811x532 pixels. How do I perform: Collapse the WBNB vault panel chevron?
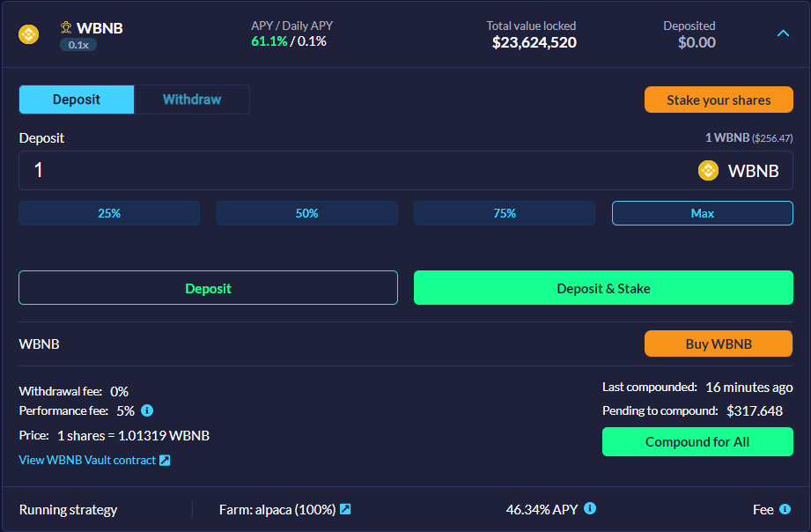click(783, 33)
